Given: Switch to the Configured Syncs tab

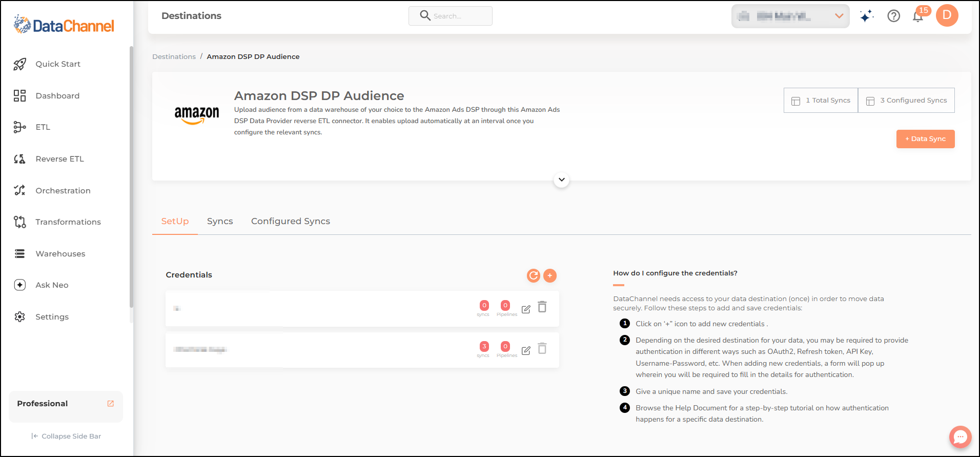Looking at the screenshot, I should [291, 222].
